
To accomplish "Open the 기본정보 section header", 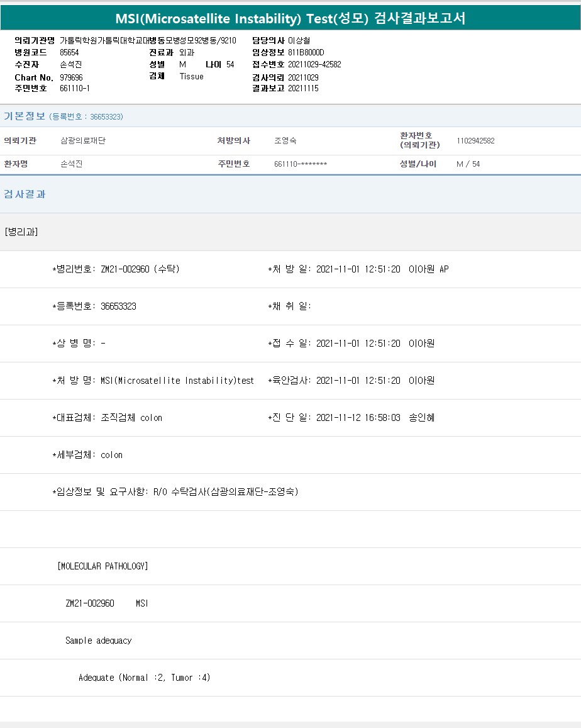I will 25,116.
